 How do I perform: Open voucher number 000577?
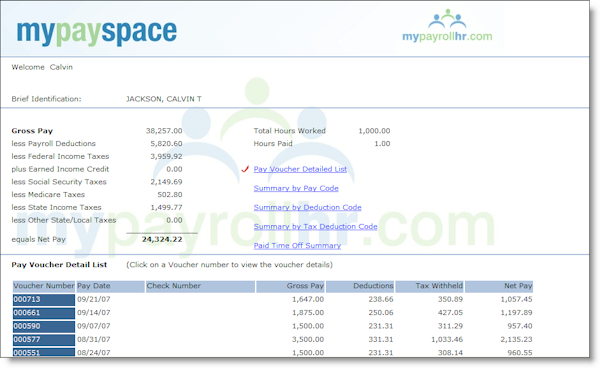coord(44,340)
